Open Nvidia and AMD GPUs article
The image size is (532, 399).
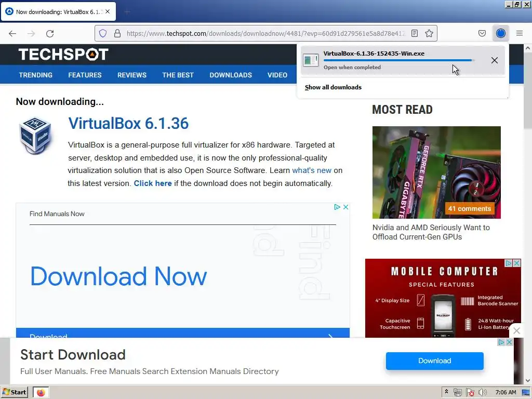click(x=431, y=232)
